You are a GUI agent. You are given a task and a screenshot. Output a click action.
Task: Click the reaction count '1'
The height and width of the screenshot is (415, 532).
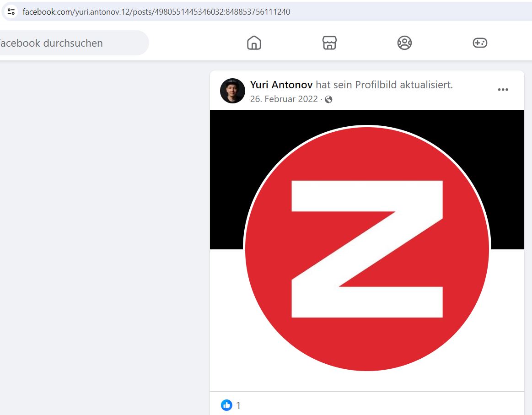238,405
